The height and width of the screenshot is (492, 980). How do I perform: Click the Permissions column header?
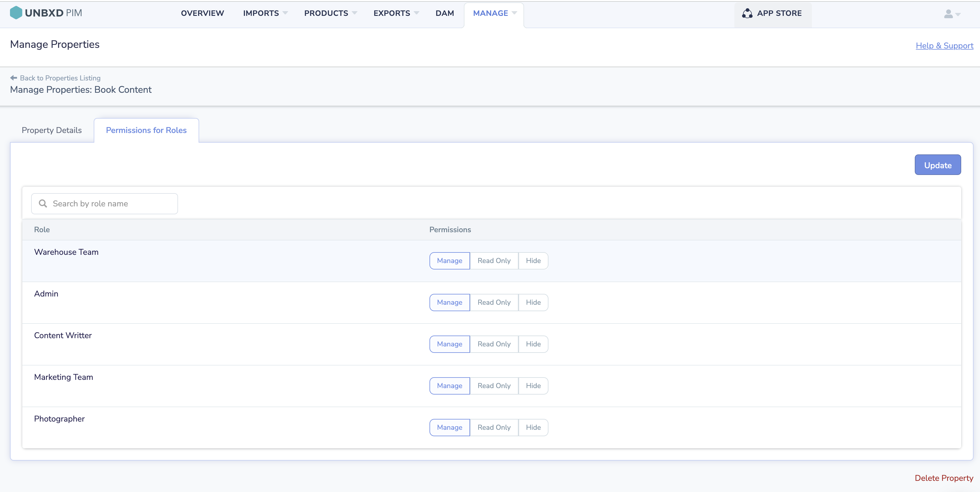click(450, 230)
